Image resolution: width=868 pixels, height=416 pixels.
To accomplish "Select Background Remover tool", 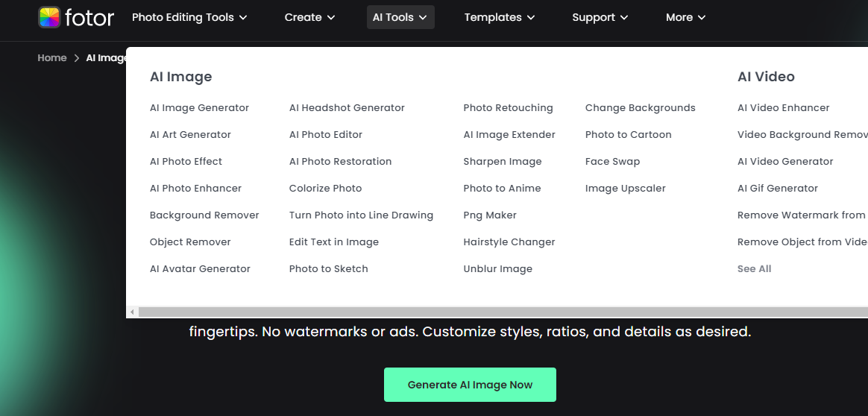I will [204, 215].
